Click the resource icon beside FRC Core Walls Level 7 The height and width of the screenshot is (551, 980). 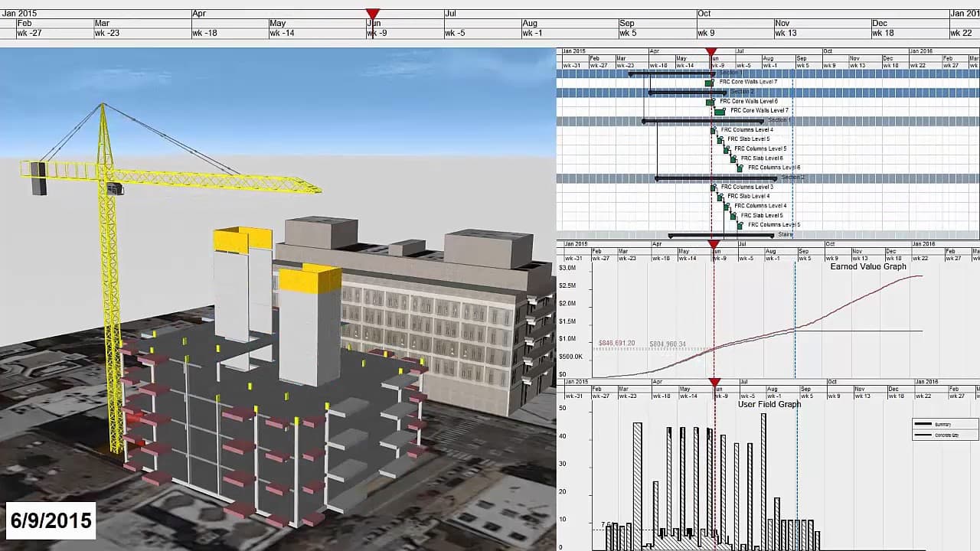[x=708, y=83]
